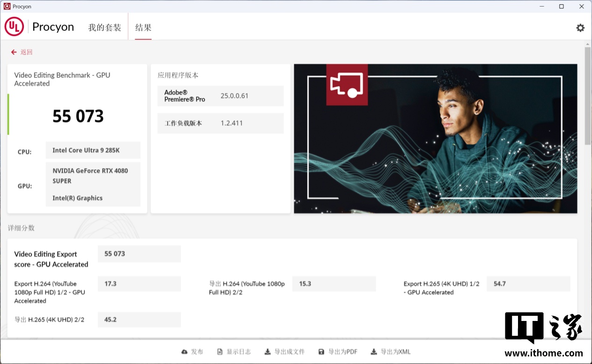The width and height of the screenshot is (592, 364).
Task: Click the video editing banner image
Action: click(435, 138)
